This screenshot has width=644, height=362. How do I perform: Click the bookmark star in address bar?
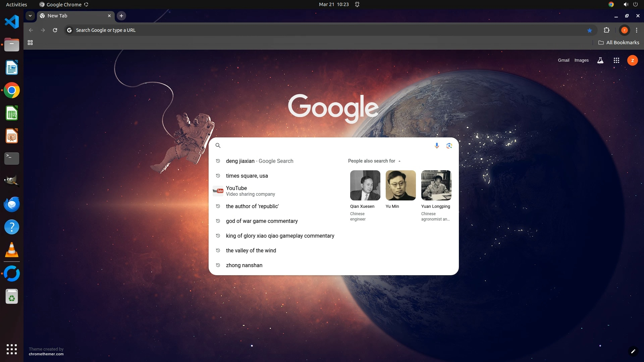(590, 30)
